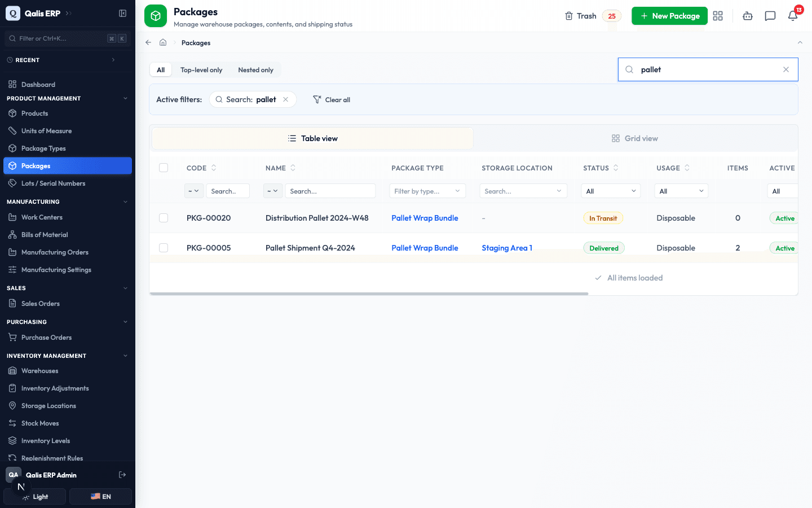812x508 pixels.
Task: Go to home via breadcrumb icon
Action: click(163, 42)
